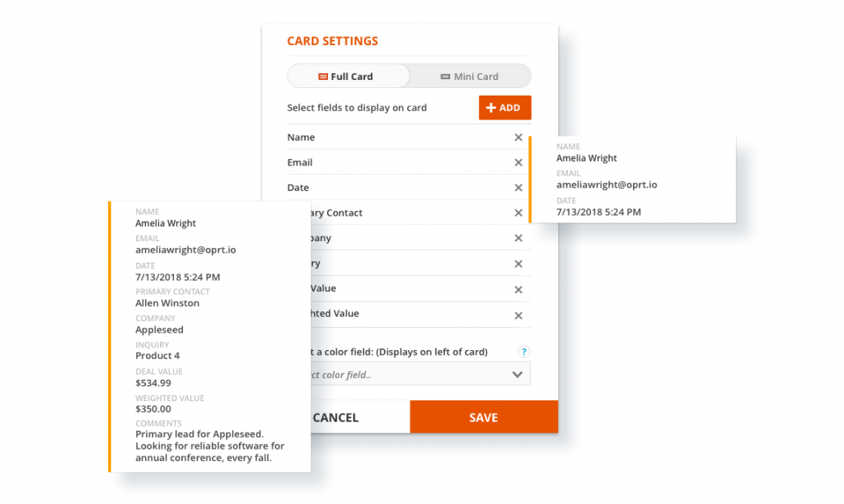Remove the Weighted Value field X icon
Screen dimensions: 844x504
click(x=518, y=315)
